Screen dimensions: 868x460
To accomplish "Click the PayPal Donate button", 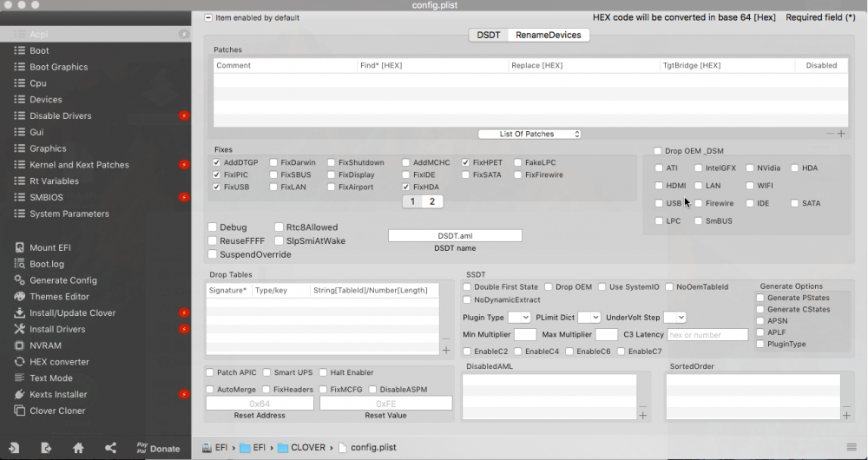I will coord(158,448).
